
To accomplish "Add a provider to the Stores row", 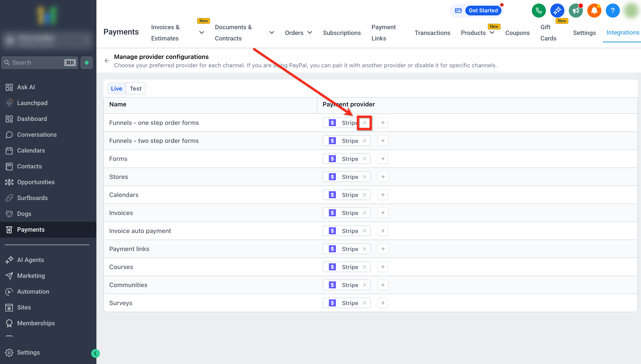I will pyautogui.click(x=383, y=177).
